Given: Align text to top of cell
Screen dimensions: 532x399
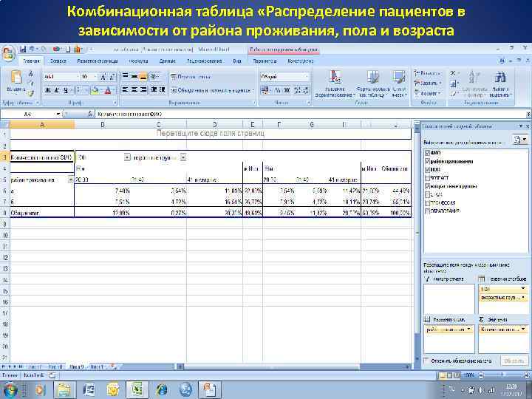Looking at the screenshot, I should (x=125, y=77).
